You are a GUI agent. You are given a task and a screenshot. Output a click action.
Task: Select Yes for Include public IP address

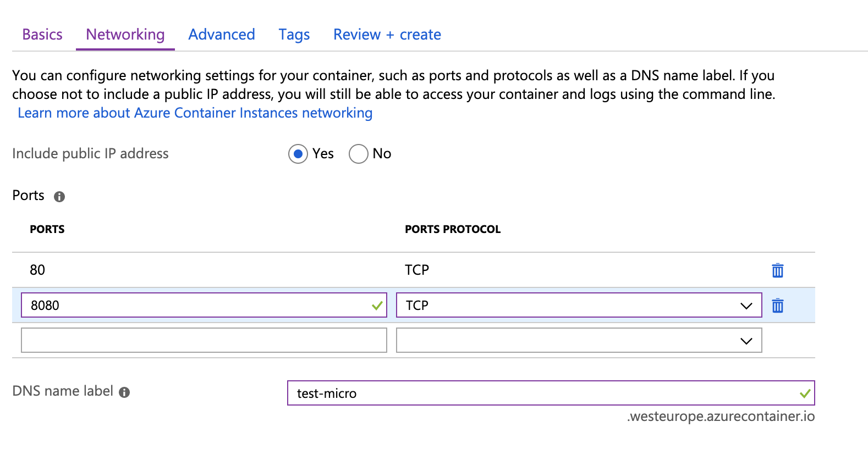click(298, 154)
